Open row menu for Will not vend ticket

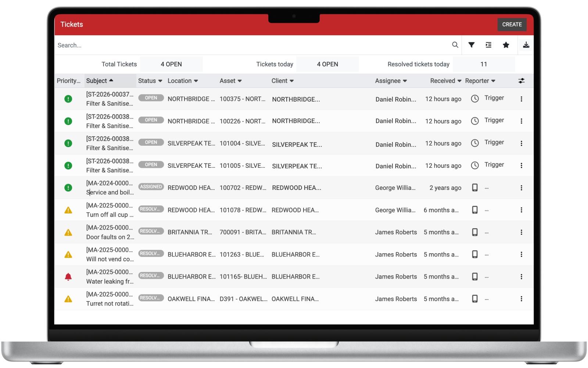521,254
